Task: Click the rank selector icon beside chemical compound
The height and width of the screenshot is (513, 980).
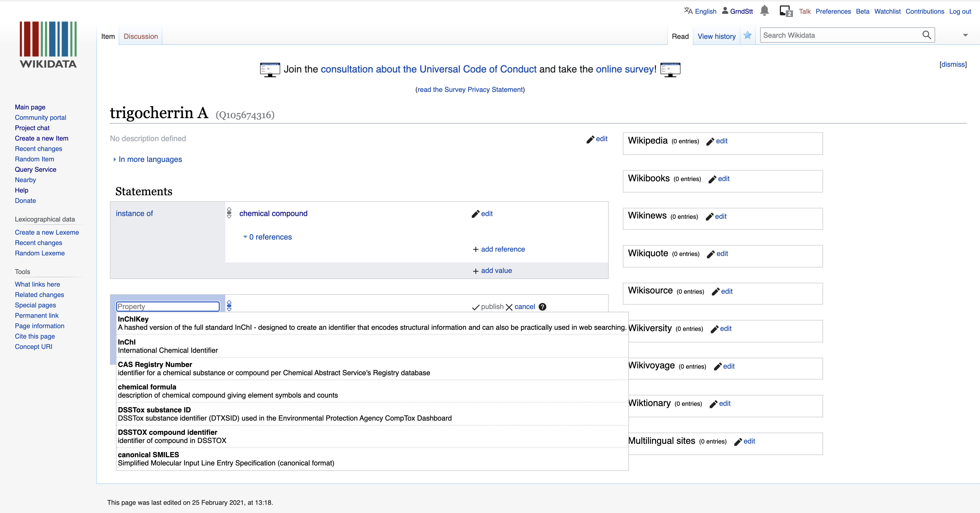Action: 229,213
